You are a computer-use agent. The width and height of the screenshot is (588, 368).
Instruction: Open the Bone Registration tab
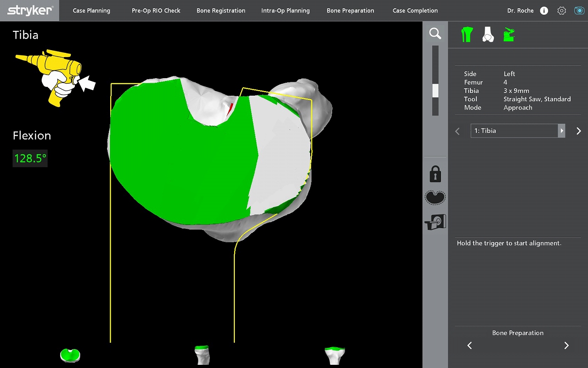(221, 11)
